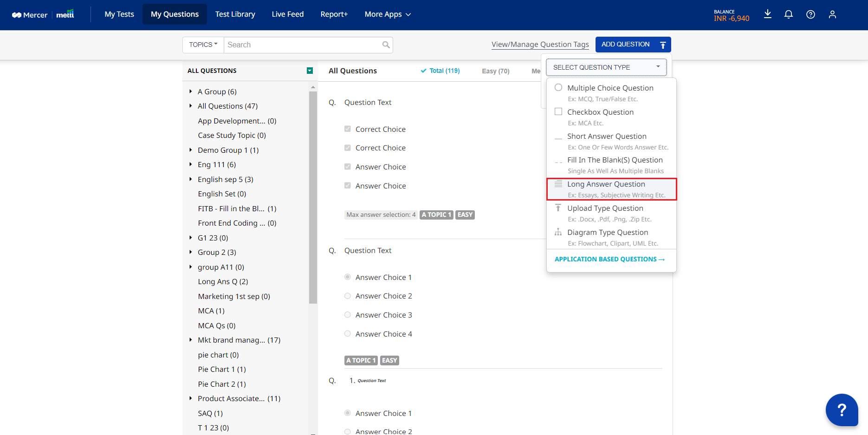Expand the More Apps menu

[x=388, y=14]
